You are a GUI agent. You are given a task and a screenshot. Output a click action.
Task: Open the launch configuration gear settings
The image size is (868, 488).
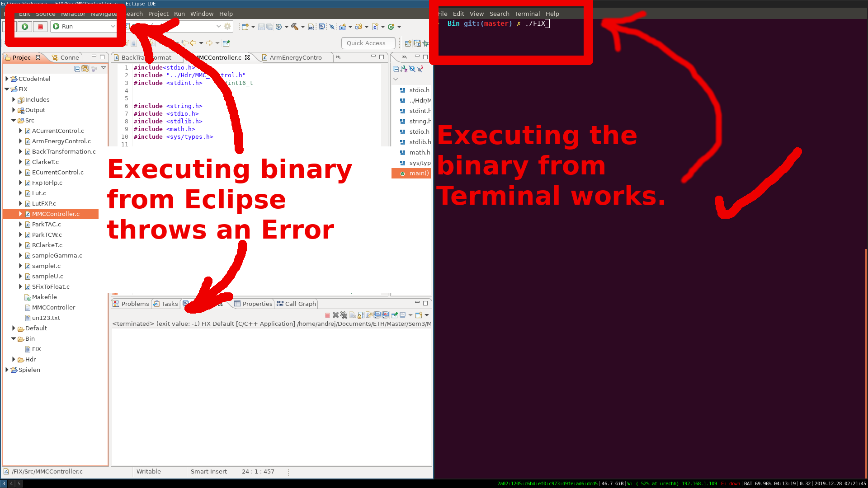227,27
